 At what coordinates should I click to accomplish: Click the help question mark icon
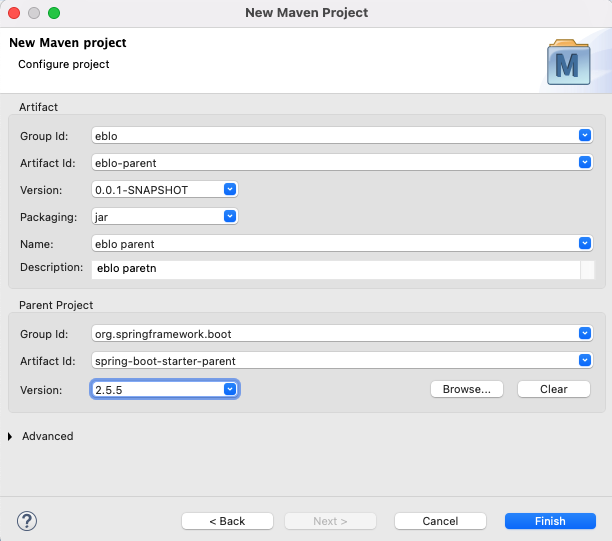point(27,521)
